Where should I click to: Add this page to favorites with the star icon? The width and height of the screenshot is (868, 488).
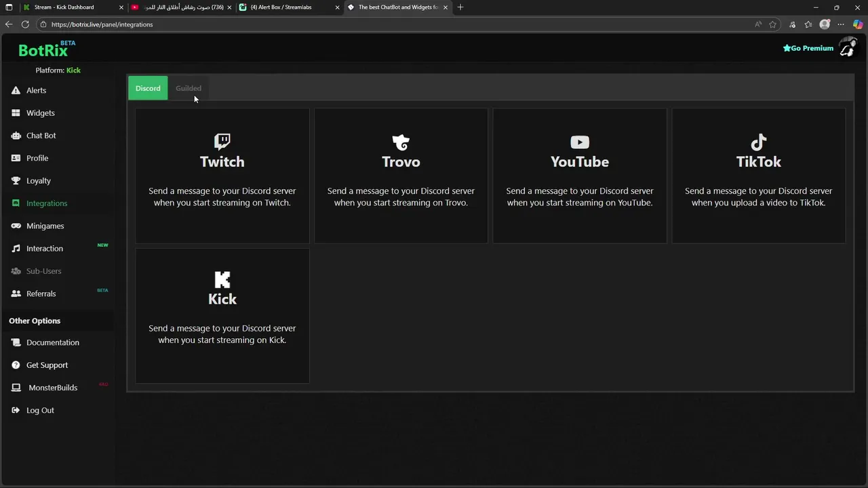click(772, 24)
